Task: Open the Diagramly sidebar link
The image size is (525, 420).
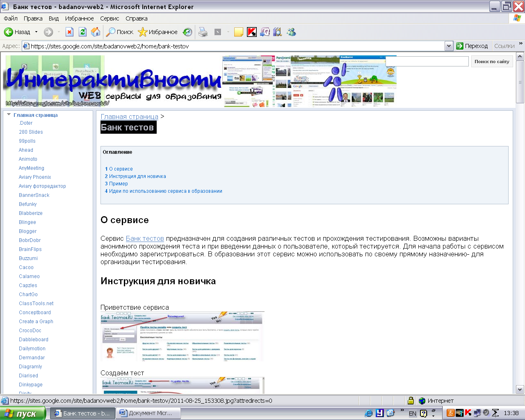Action: pyautogui.click(x=30, y=367)
